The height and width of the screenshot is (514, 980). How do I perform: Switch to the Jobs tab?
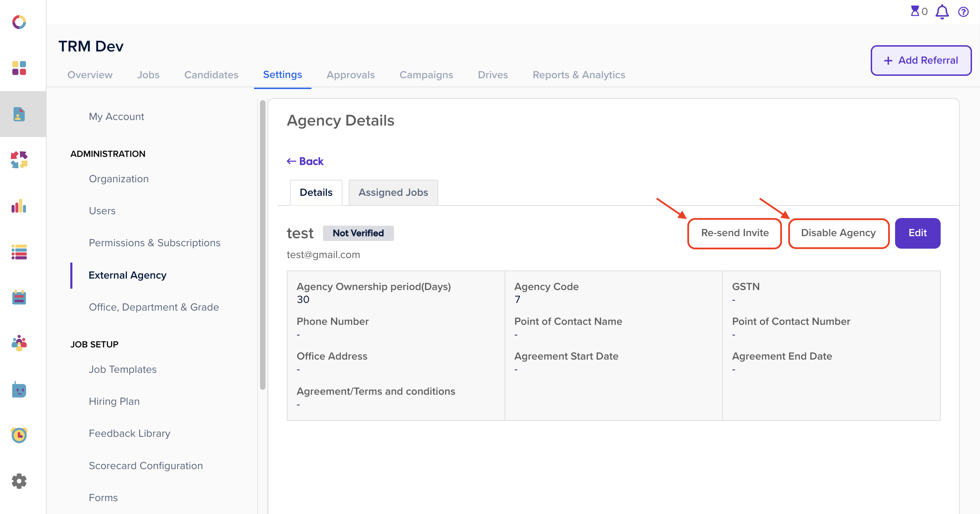click(148, 74)
